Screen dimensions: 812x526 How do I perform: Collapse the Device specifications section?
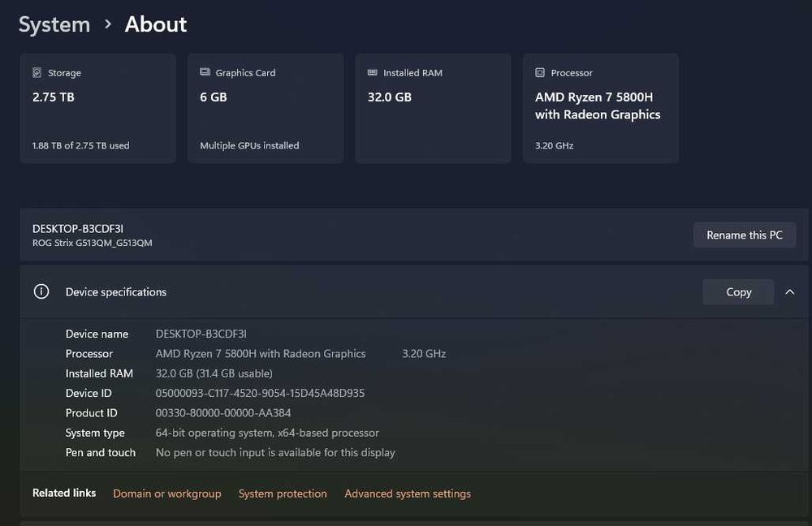pyautogui.click(x=790, y=292)
